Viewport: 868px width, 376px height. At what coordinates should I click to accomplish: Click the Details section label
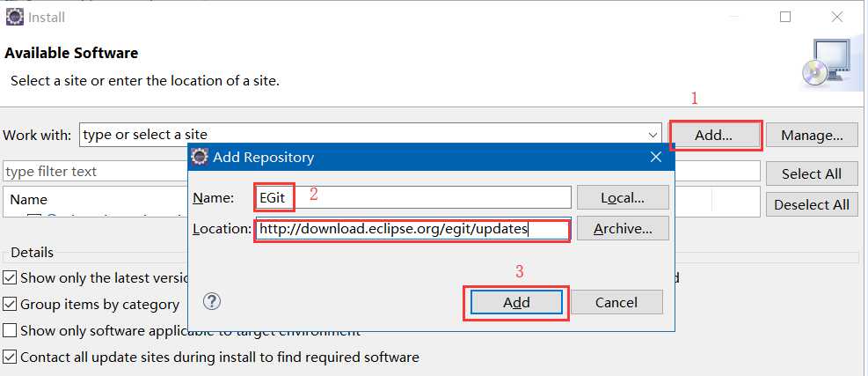(33, 253)
